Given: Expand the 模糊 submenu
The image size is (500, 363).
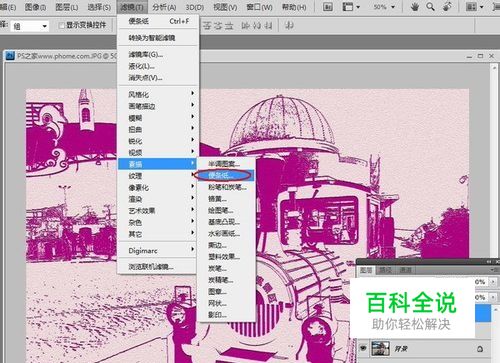Looking at the screenshot, I should [157, 118].
